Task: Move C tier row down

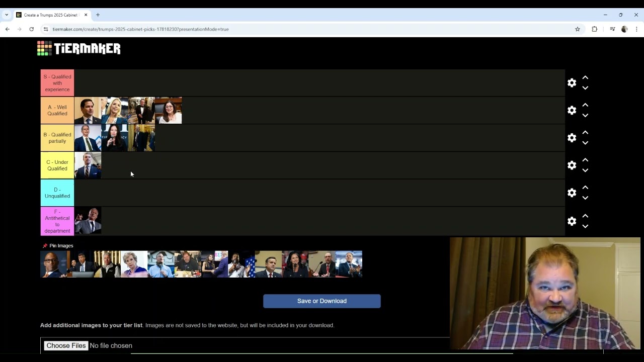Action: click(585, 170)
